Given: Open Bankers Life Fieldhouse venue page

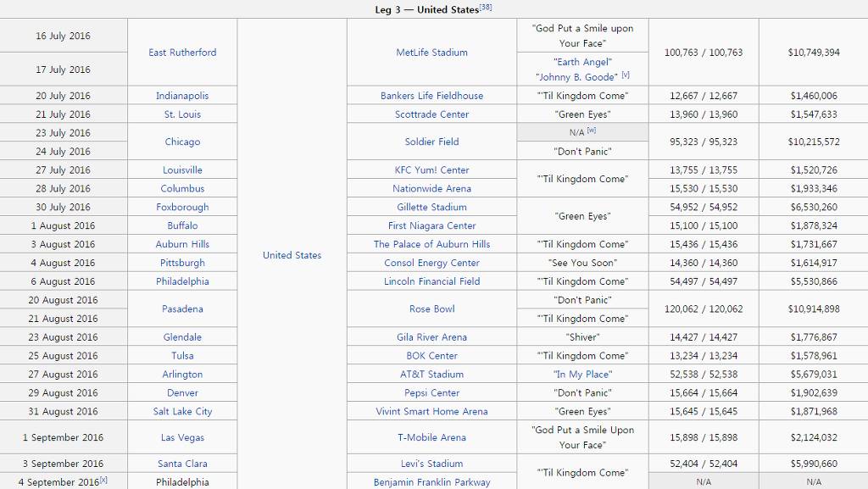Looking at the screenshot, I should (431, 96).
